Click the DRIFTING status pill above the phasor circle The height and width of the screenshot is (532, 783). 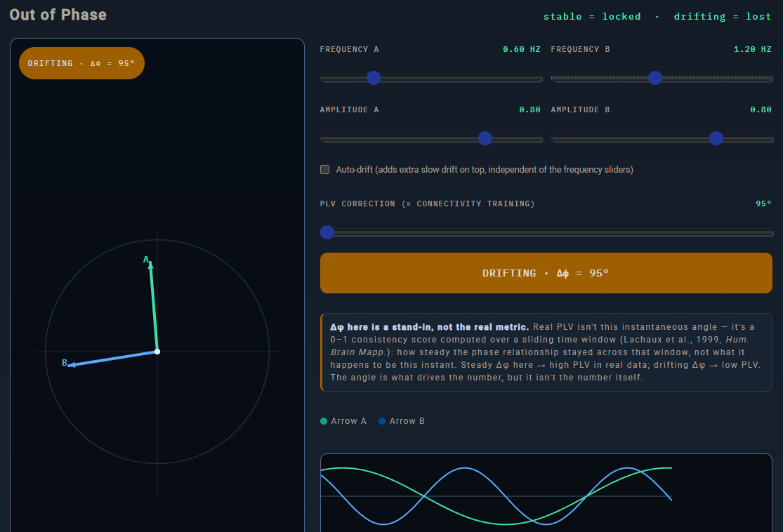click(x=81, y=63)
